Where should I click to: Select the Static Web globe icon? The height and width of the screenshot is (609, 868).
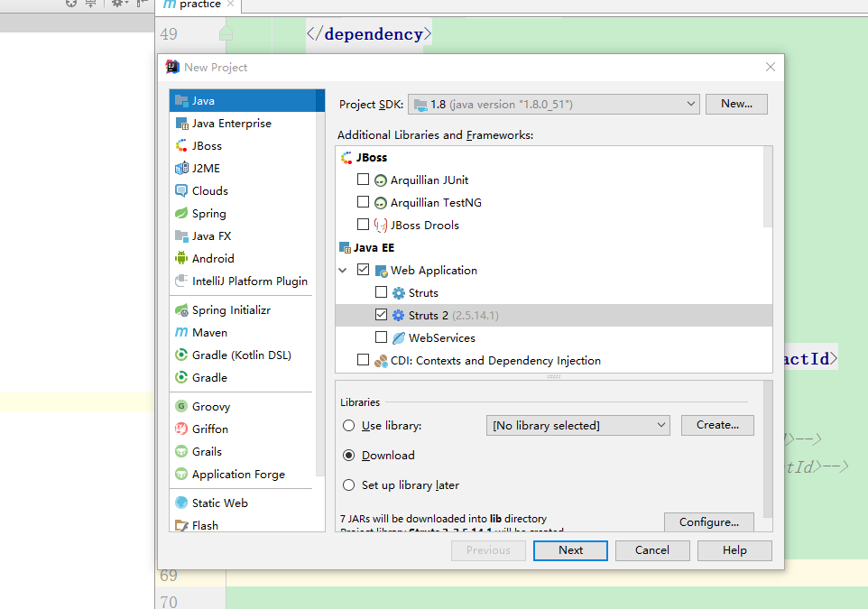click(181, 503)
